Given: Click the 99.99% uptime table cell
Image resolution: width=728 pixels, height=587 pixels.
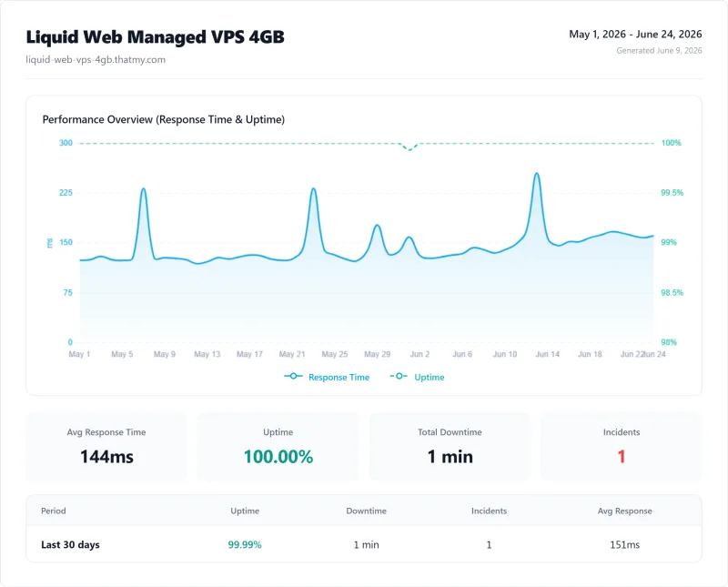Looking at the screenshot, I should (x=245, y=545).
